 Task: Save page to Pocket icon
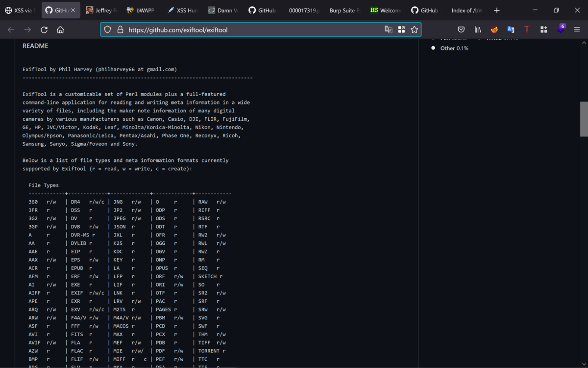coord(461,29)
